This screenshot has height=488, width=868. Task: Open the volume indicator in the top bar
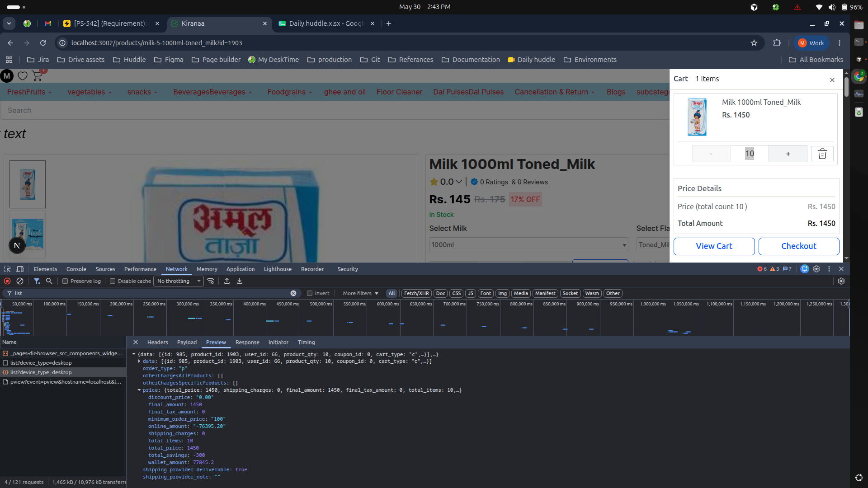tap(832, 7)
